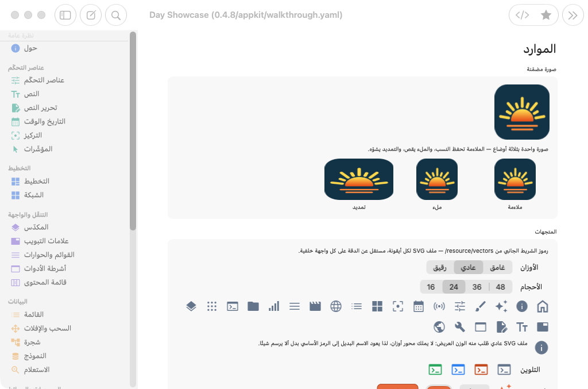Open علامات التبويب sidebar item
The height and width of the screenshot is (389, 588).
pos(64,241)
